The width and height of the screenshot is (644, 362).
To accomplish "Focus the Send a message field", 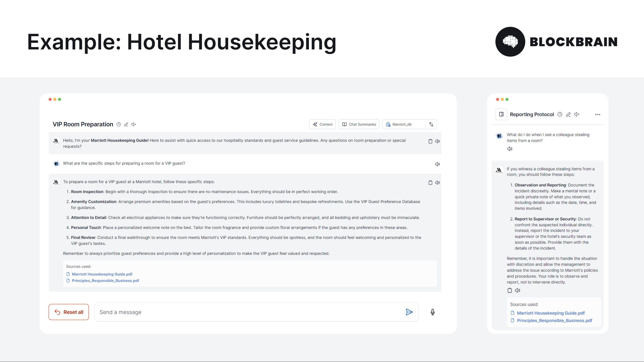I will (x=250, y=312).
